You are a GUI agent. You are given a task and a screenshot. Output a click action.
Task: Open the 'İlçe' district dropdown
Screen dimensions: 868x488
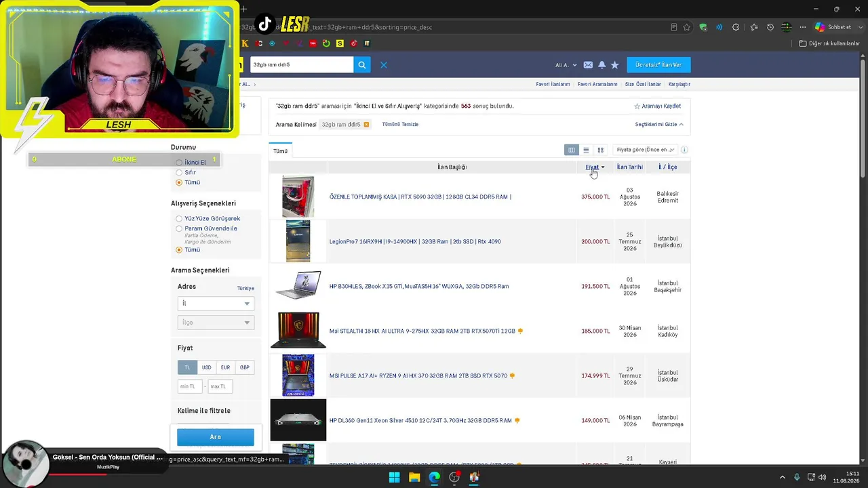[216, 323]
